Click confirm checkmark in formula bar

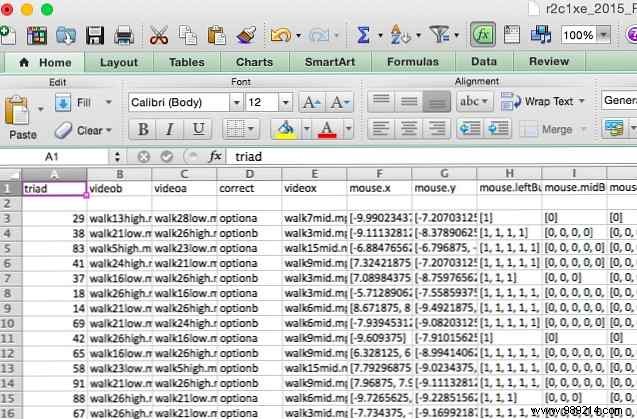(167, 156)
